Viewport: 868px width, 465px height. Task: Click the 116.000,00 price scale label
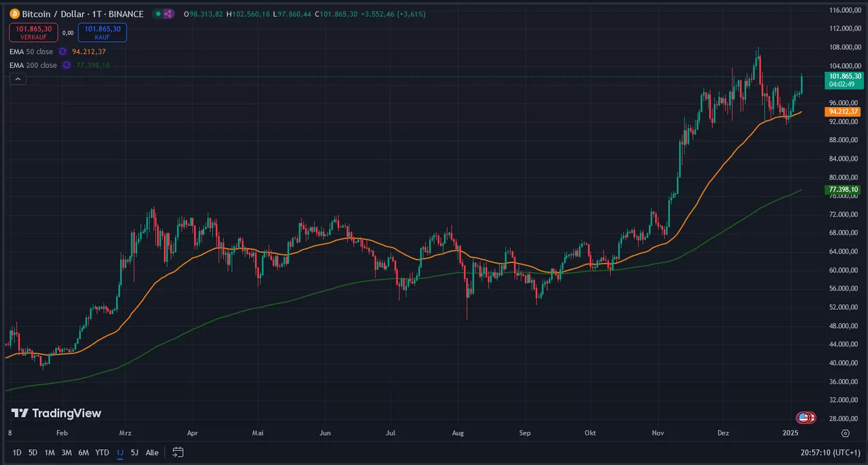coord(844,10)
